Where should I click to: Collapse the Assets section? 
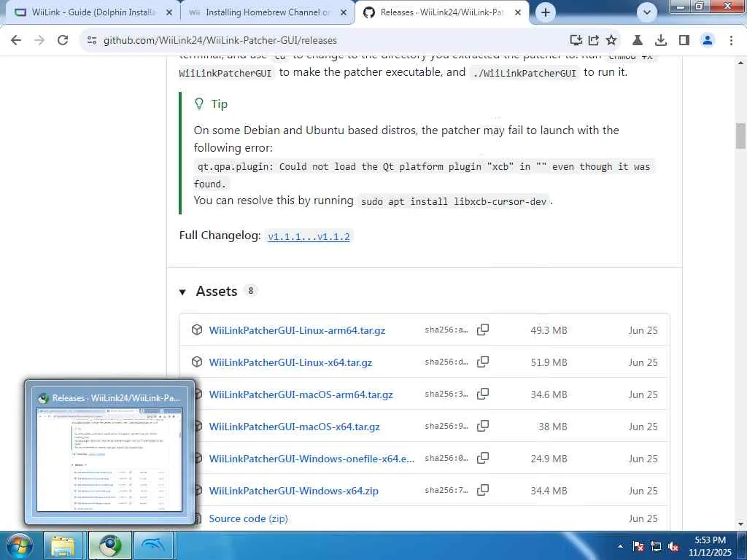pos(182,292)
